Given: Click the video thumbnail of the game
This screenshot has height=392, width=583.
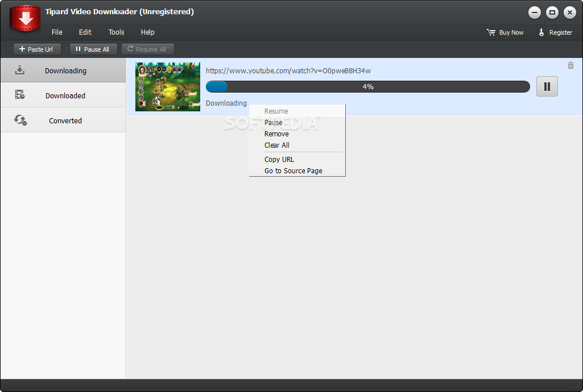Looking at the screenshot, I should point(168,87).
